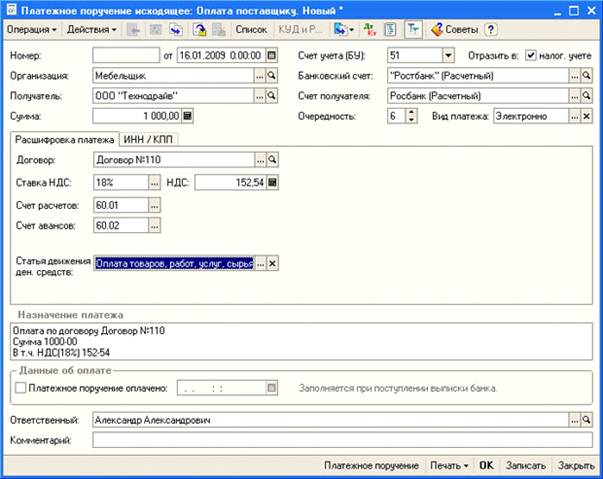Click the КУД и Р toolbar button
The width and height of the screenshot is (603, 479).
point(300,30)
